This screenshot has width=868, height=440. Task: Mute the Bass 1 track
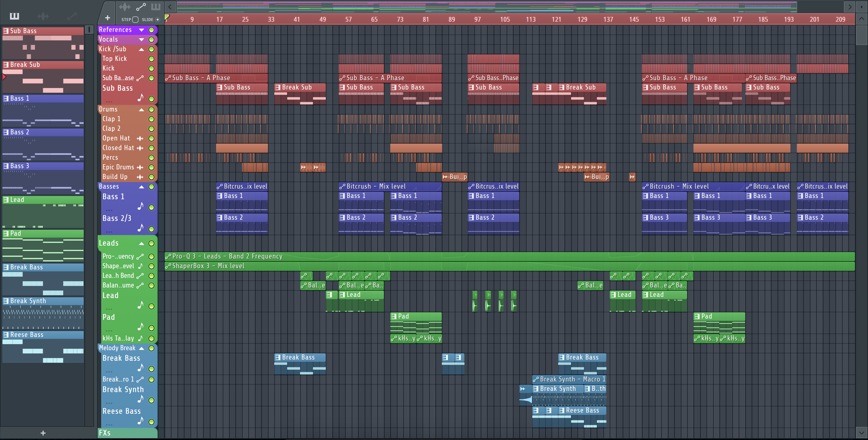coord(152,208)
